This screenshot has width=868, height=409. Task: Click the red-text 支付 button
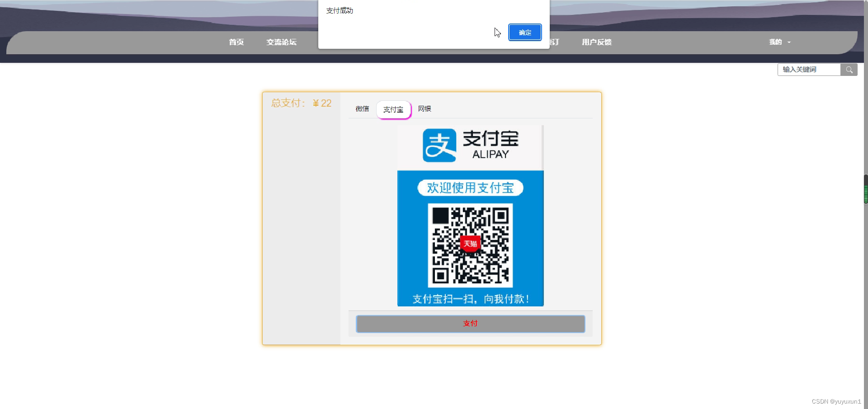pos(471,324)
